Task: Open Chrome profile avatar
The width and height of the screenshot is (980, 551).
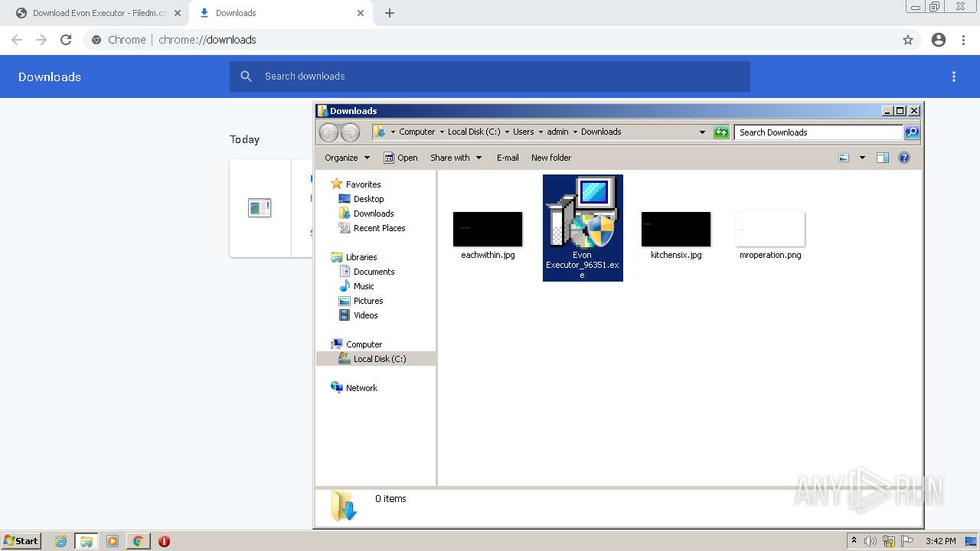Action: click(939, 40)
